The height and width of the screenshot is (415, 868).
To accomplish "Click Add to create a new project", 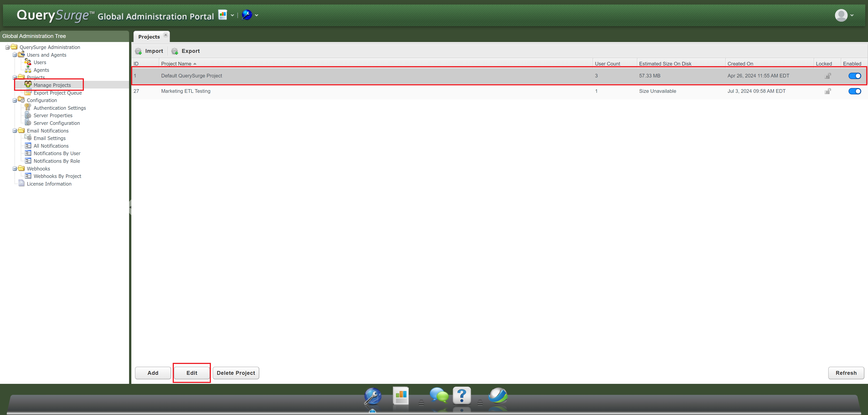I will (152, 373).
